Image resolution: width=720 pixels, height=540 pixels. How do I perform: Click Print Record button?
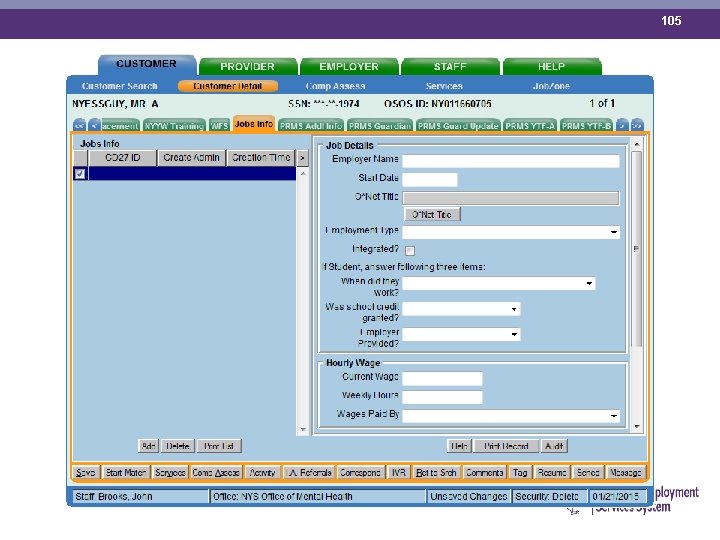click(506, 446)
